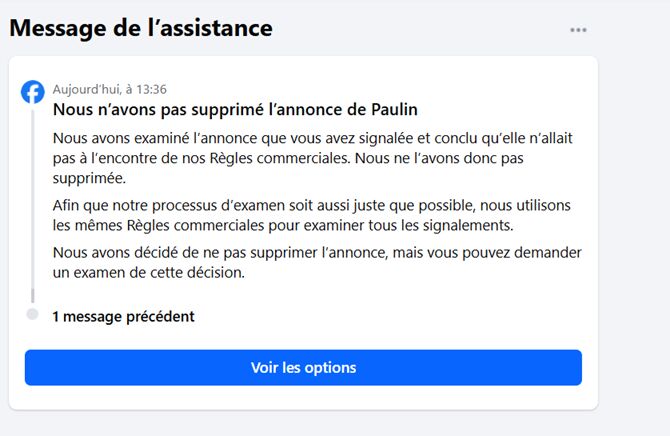The width and height of the screenshot is (670, 436).
Task: Click the word supprimée ending first paragraph
Action: pyautogui.click(x=89, y=178)
